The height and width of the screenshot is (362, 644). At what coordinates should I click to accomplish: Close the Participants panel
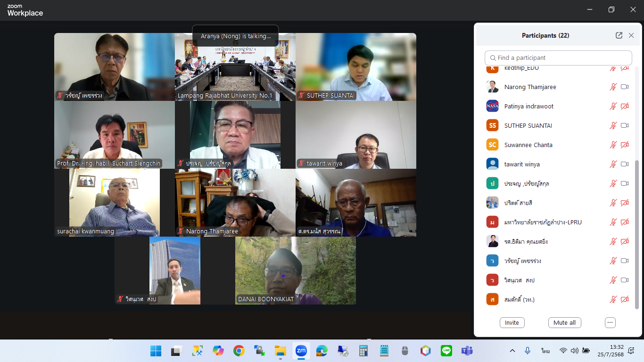coord(631,35)
